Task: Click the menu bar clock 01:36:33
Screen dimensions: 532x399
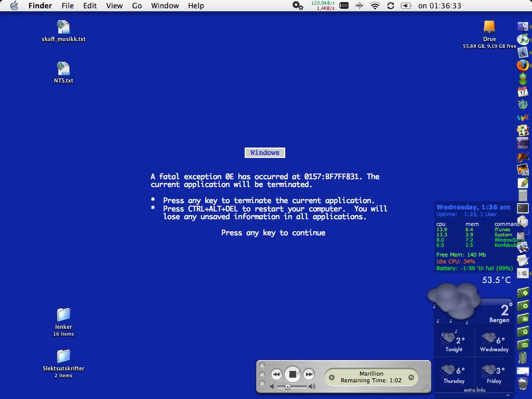Action: click(x=440, y=6)
